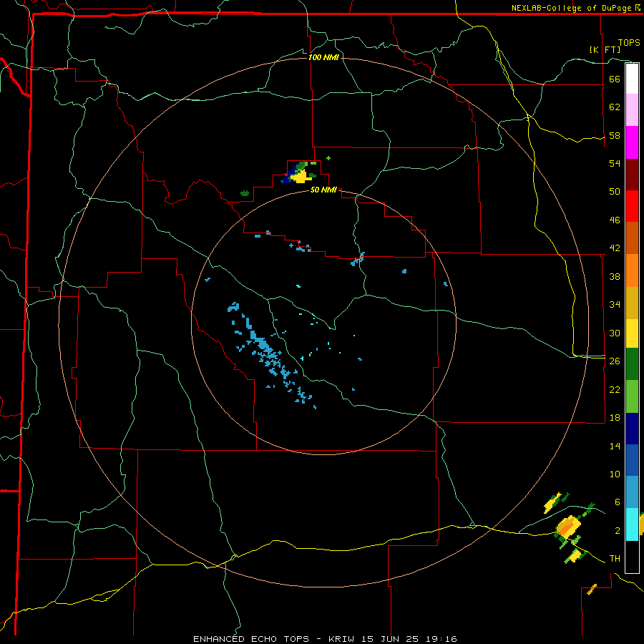The image size is (644, 644).
Task: Click the navy 14-18 kft swatch
Action: click(632, 429)
